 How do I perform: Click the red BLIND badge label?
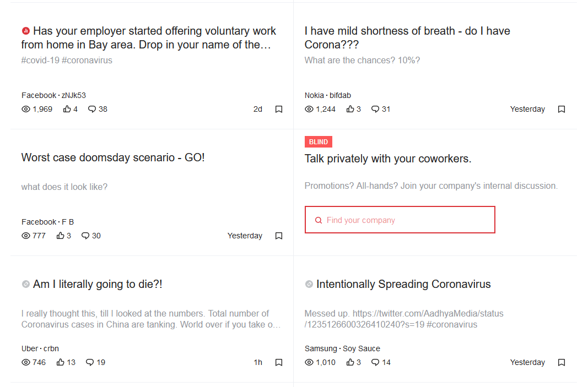pyautogui.click(x=319, y=142)
